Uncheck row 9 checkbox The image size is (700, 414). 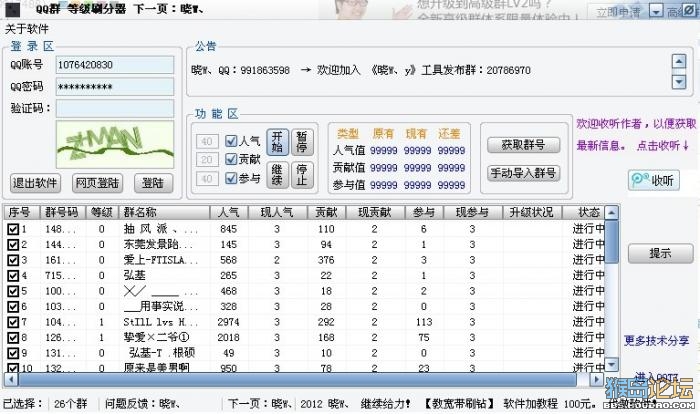12,353
